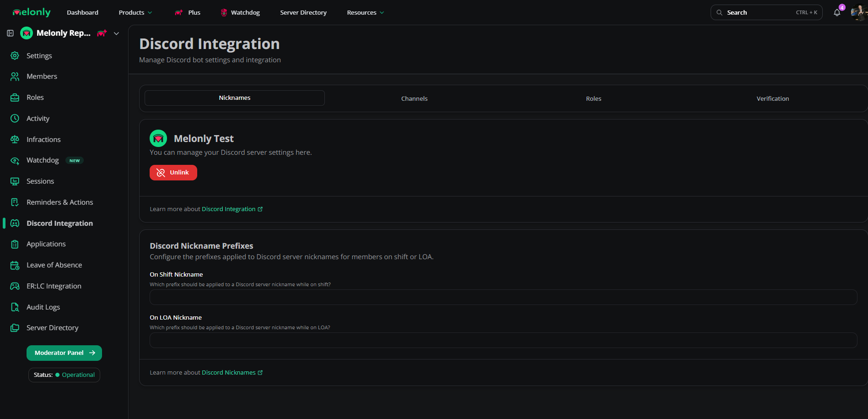The width and height of the screenshot is (868, 419).
Task: Focus the top Search field
Action: click(x=766, y=12)
